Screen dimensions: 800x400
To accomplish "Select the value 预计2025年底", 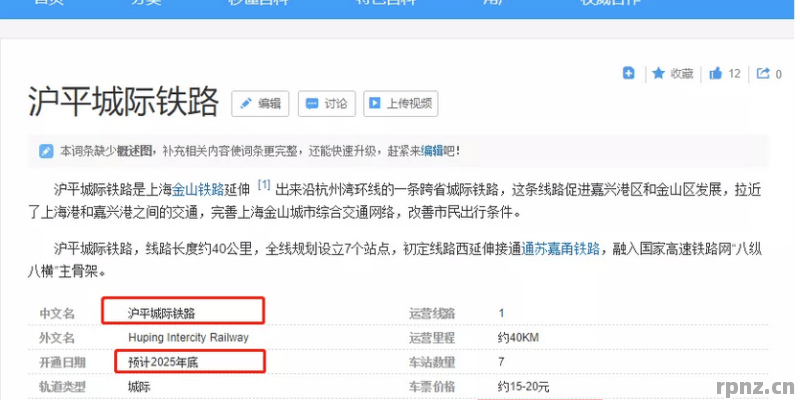I will point(163,362).
